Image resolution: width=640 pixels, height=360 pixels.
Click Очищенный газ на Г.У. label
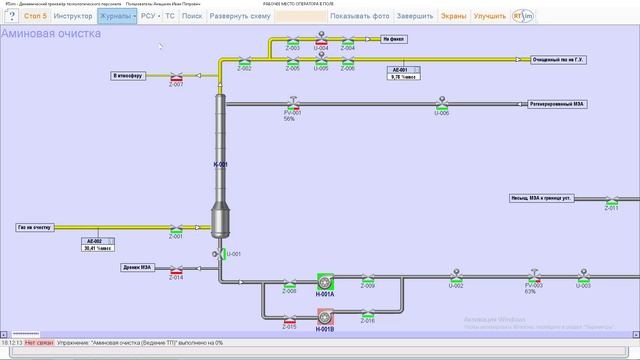click(558, 60)
